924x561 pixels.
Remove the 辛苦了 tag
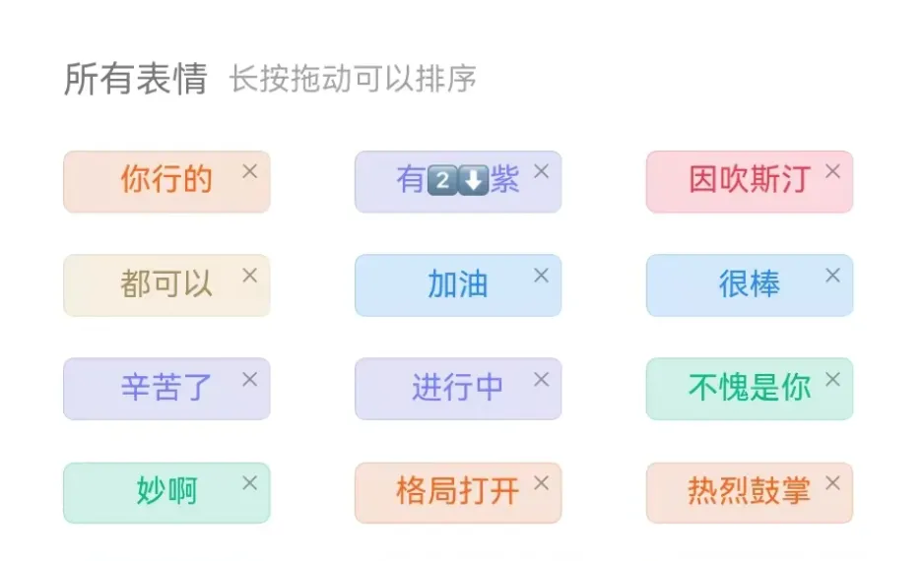250,380
